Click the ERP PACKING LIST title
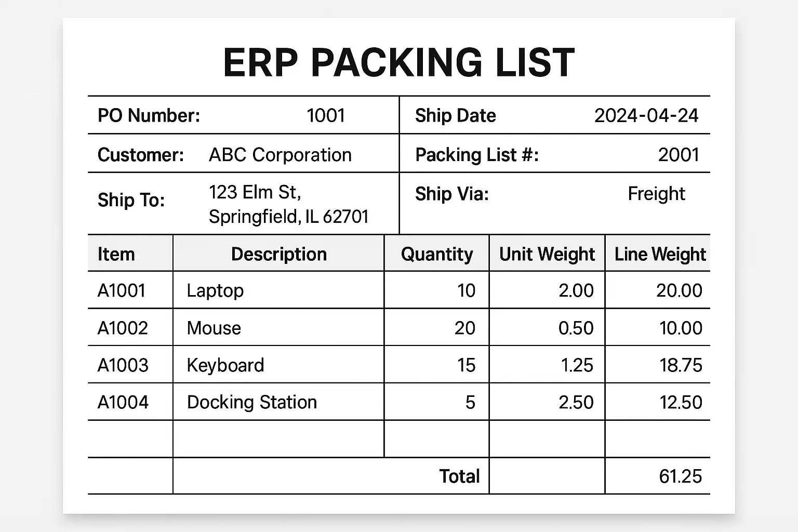The image size is (798, 532). click(398, 62)
